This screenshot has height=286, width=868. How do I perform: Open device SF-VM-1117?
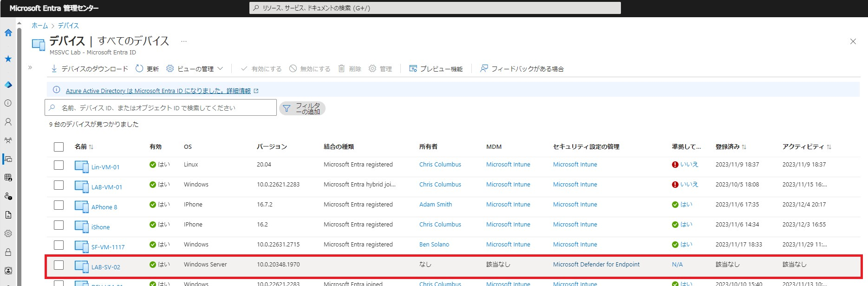(108, 247)
